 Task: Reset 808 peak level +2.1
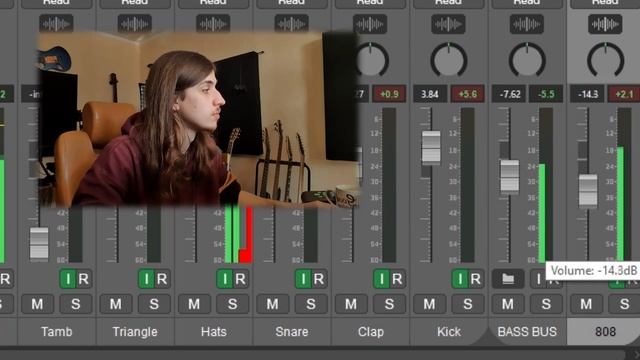tap(624, 94)
